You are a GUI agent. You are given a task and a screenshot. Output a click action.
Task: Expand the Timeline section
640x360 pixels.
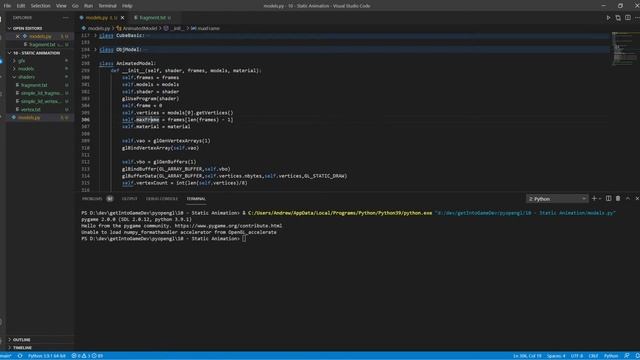coord(22,348)
